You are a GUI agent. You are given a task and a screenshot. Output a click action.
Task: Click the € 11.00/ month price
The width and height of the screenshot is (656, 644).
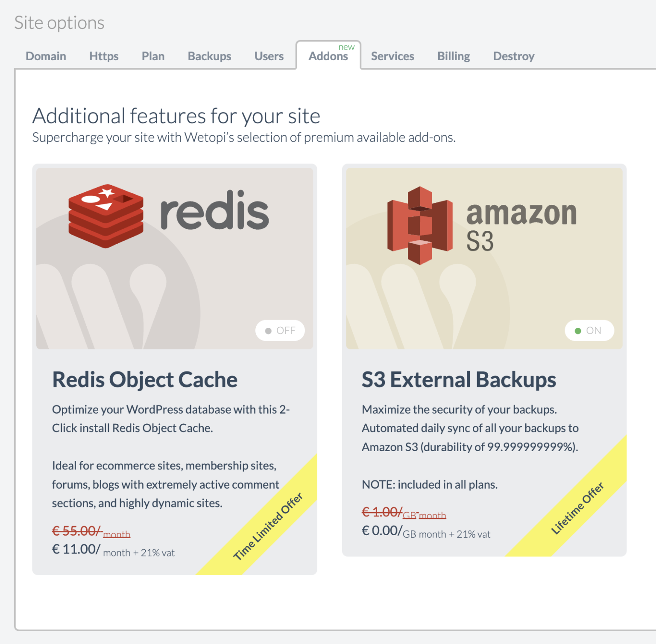(113, 550)
